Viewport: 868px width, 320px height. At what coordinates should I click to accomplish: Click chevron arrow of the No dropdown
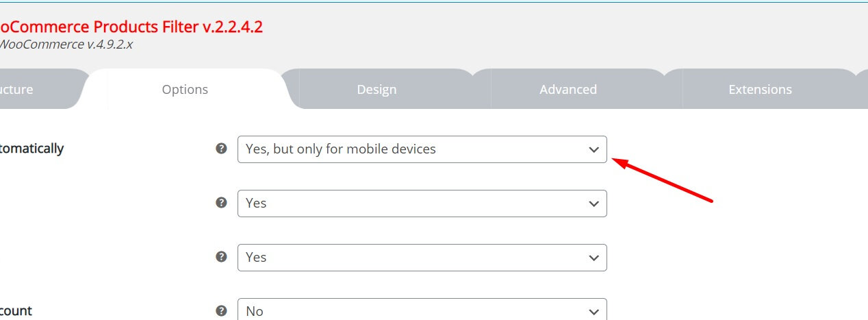coord(593,311)
